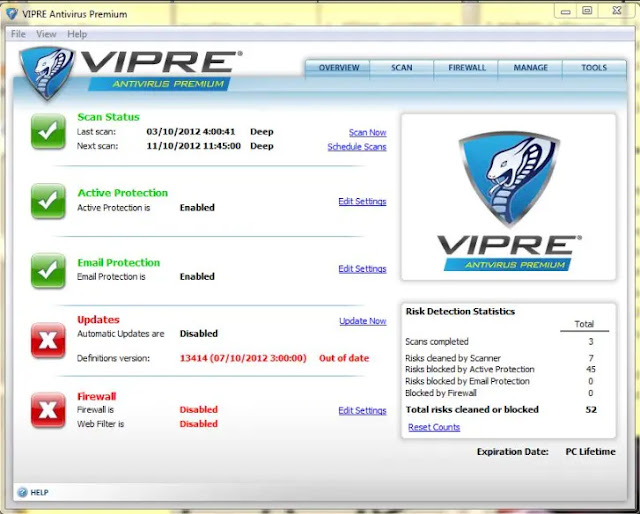Switch to the Overview tab
The image size is (640, 514).
click(x=339, y=68)
